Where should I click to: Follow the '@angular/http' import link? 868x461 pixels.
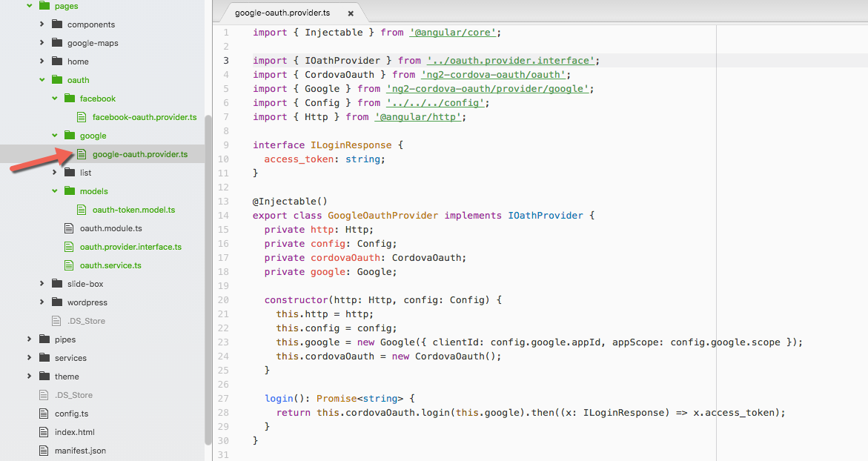click(418, 117)
